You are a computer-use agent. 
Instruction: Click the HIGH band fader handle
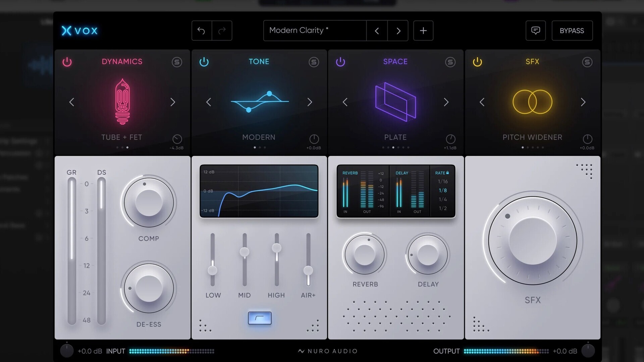(277, 248)
